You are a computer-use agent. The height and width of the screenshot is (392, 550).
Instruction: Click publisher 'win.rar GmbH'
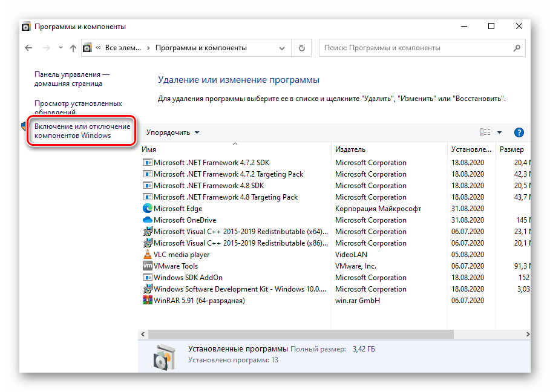(x=358, y=301)
